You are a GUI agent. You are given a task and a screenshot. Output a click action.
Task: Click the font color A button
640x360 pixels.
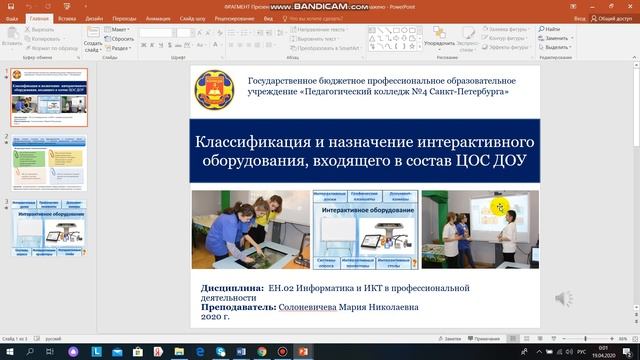coord(215,45)
